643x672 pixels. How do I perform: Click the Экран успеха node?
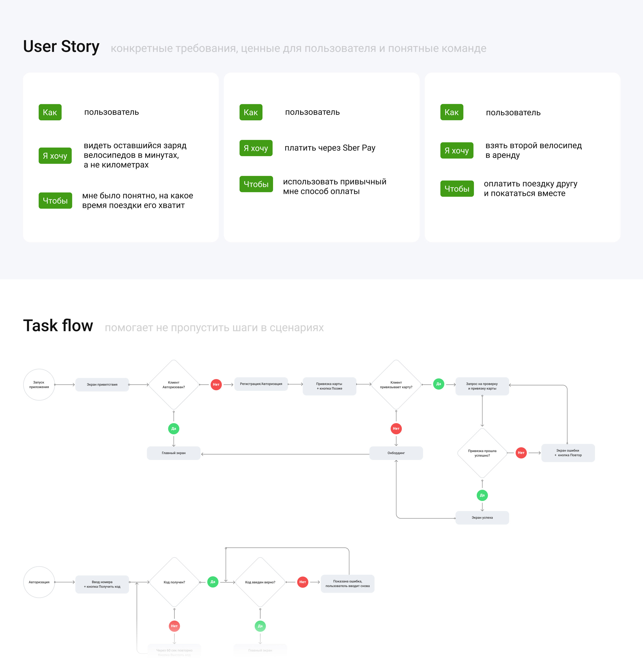coord(482,518)
